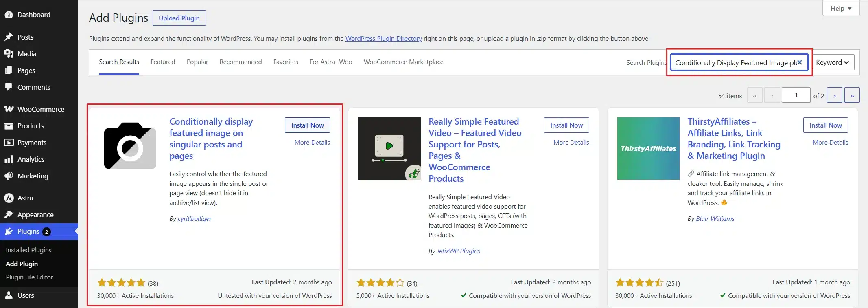Click the Analytics bar chart icon
Image resolution: width=868 pixels, height=308 pixels.
[9, 159]
